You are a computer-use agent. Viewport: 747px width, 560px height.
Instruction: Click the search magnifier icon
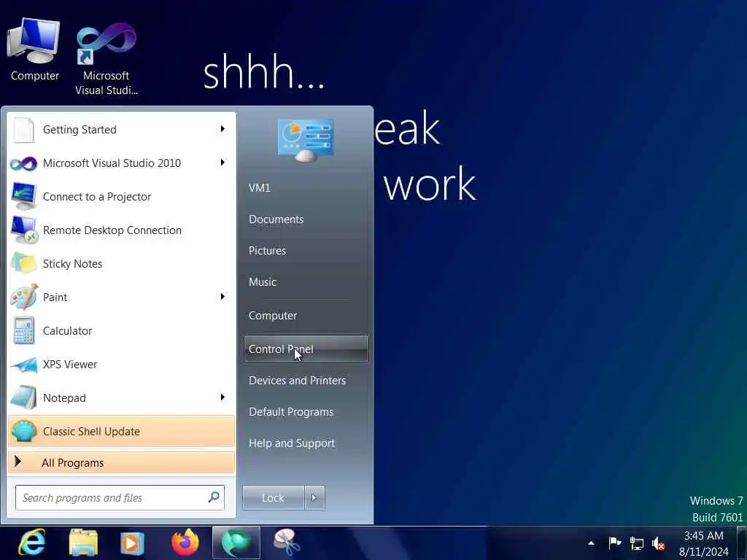click(x=214, y=497)
